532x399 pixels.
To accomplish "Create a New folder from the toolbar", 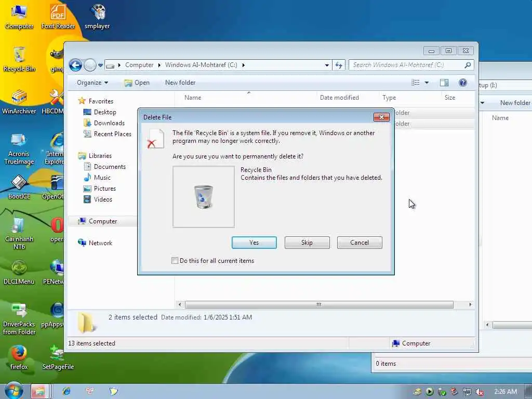I will pyautogui.click(x=180, y=83).
